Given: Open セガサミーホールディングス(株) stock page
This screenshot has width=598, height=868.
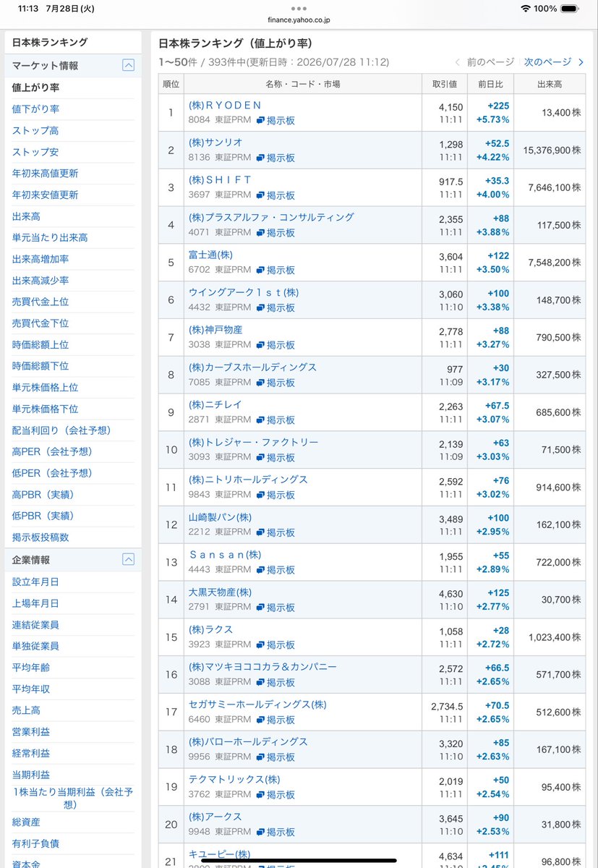Looking at the screenshot, I should [x=257, y=705].
